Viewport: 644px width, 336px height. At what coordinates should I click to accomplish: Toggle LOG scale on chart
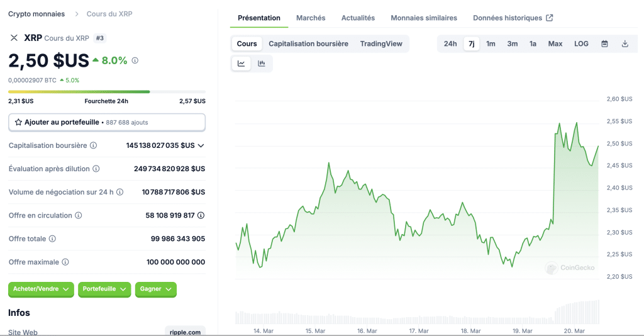pyautogui.click(x=581, y=43)
